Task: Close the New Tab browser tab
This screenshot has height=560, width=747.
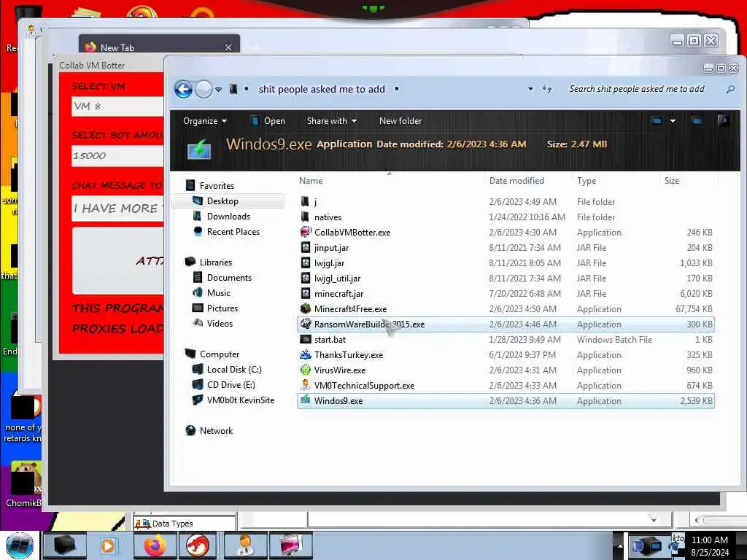Action: pos(228,47)
